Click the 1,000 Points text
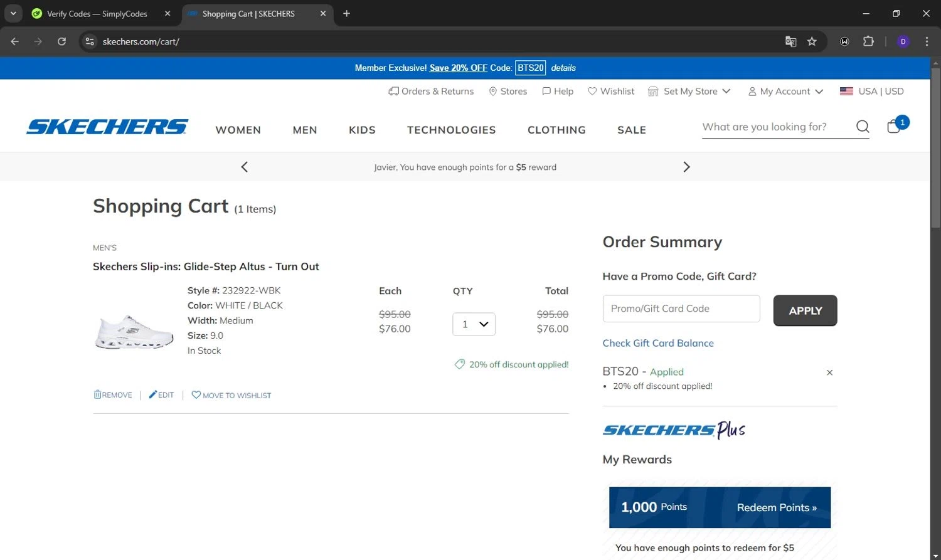The image size is (941, 560). 654,507
